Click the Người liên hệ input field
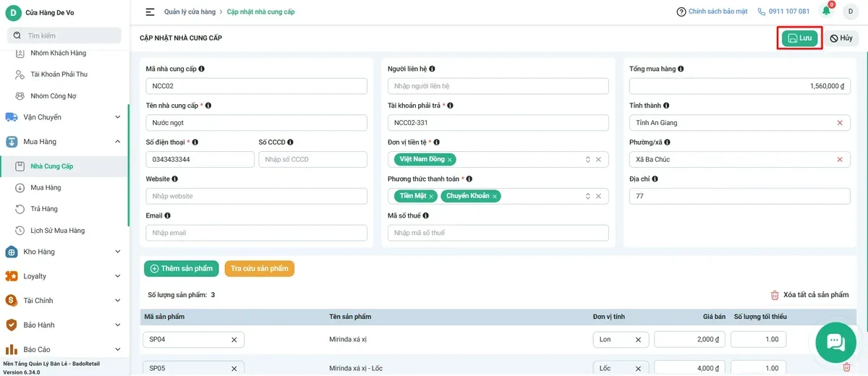Screen dimensions: 868x376 click(x=498, y=86)
